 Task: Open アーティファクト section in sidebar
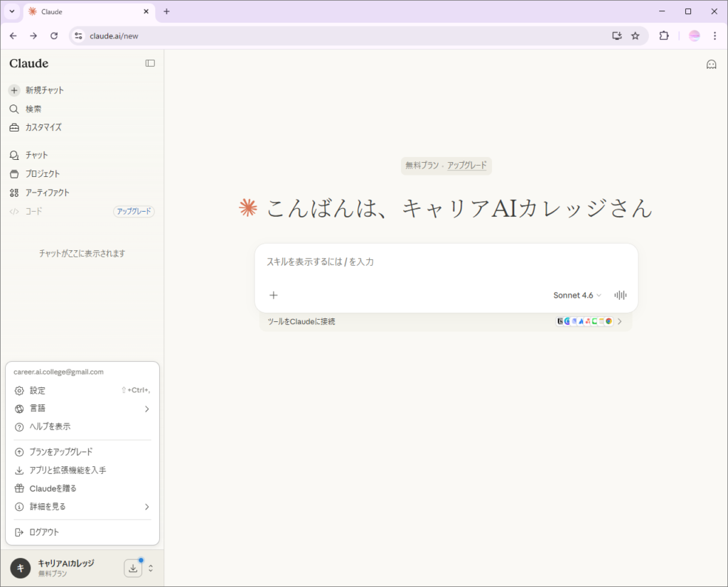coord(47,193)
